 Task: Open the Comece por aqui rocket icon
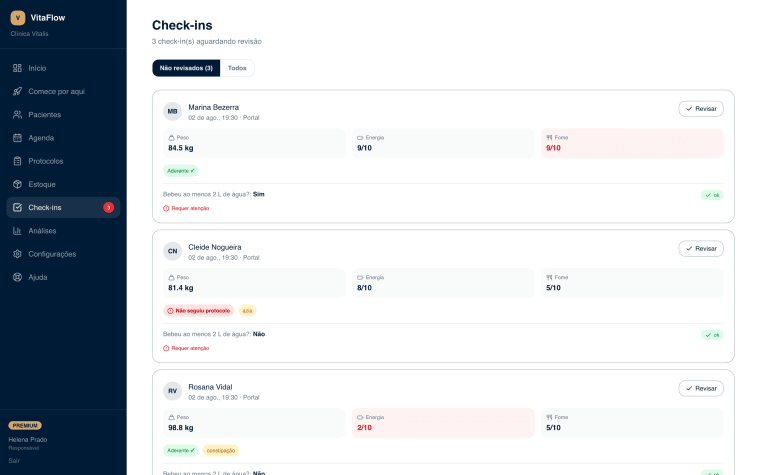(x=17, y=92)
